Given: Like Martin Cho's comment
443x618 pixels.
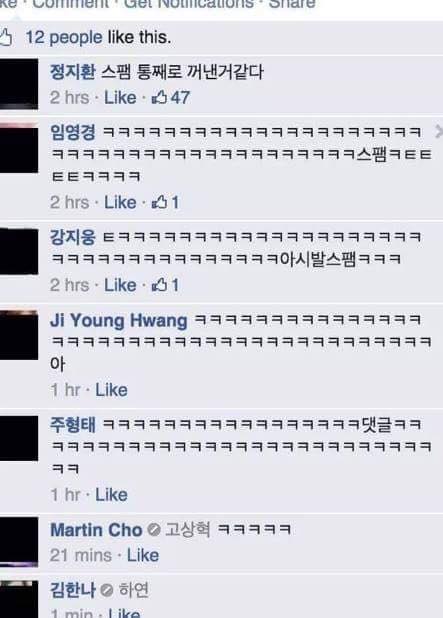Looking at the screenshot, I should [143, 555].
